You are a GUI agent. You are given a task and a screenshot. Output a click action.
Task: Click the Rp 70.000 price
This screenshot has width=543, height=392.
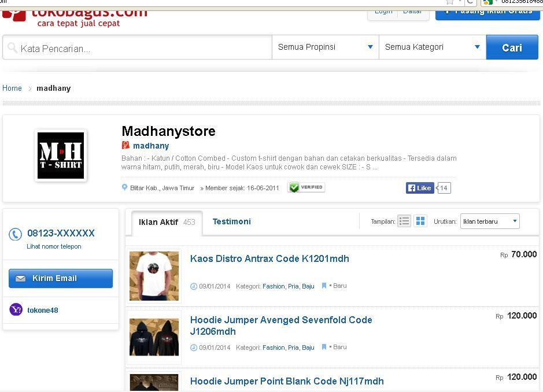[x=518, y=254]
